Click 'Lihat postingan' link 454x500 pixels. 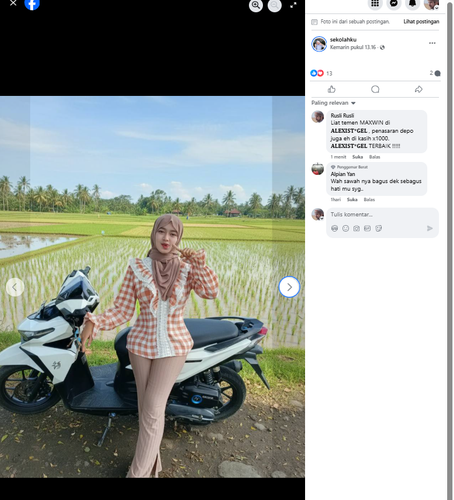[x=421, y=22]
